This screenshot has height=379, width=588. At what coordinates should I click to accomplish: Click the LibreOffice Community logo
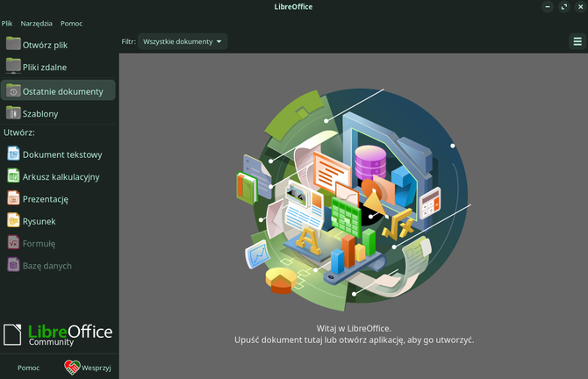[58, 334]
